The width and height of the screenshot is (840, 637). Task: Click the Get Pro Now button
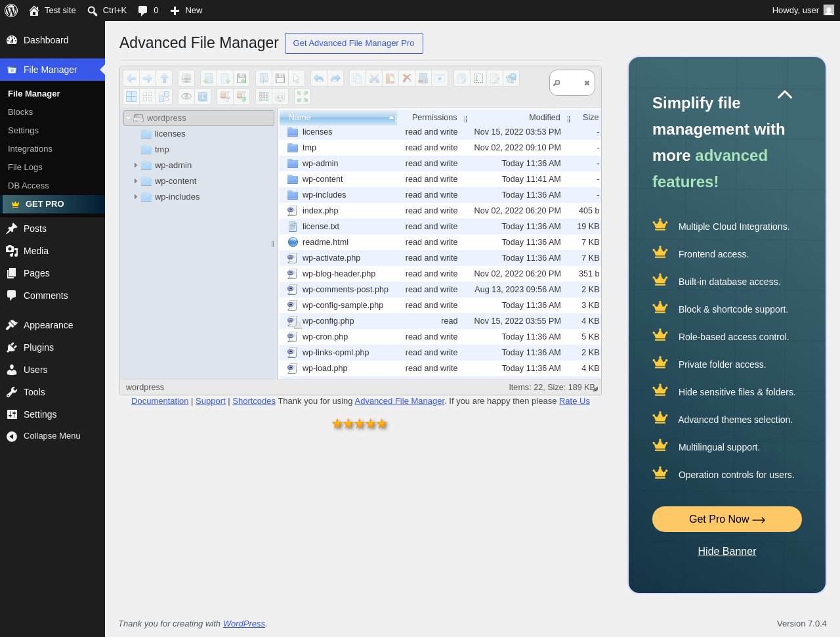727,519
